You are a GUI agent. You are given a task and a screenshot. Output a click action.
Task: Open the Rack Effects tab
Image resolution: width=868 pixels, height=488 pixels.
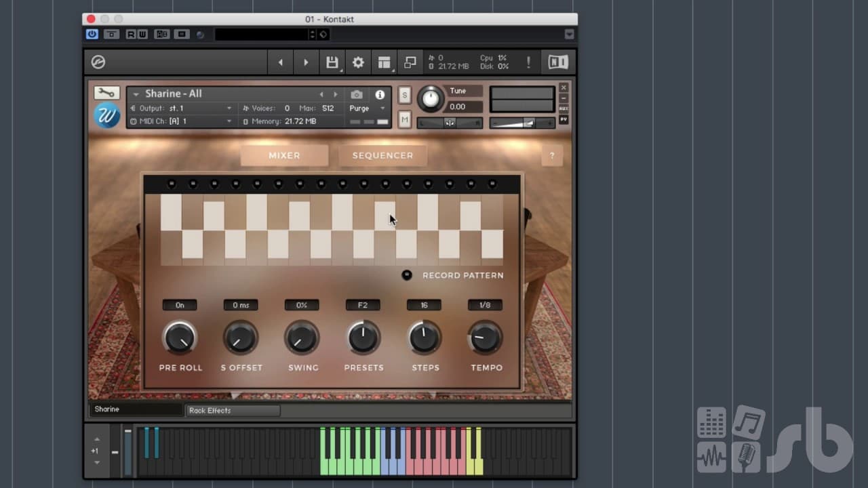tap(233, 411)
